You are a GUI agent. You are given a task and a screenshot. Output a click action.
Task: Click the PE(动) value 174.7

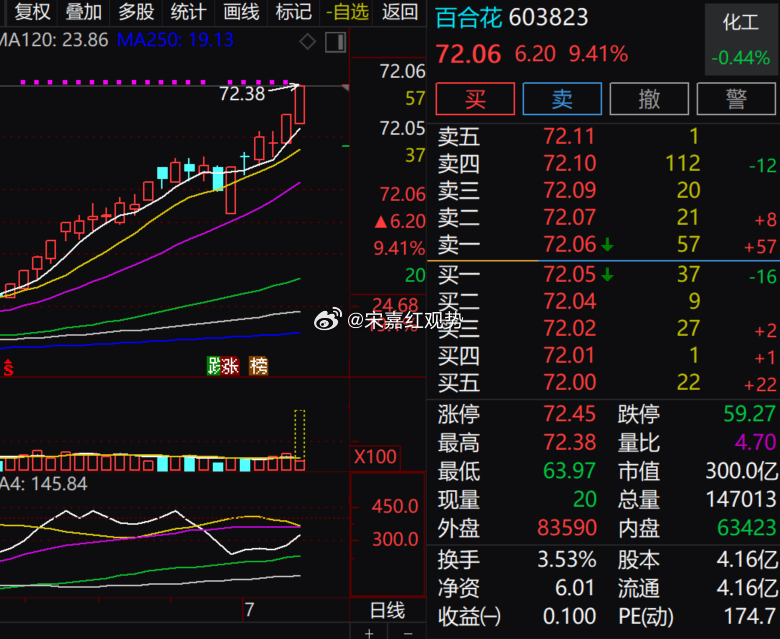pyautogui.click(x=750, y=616)
